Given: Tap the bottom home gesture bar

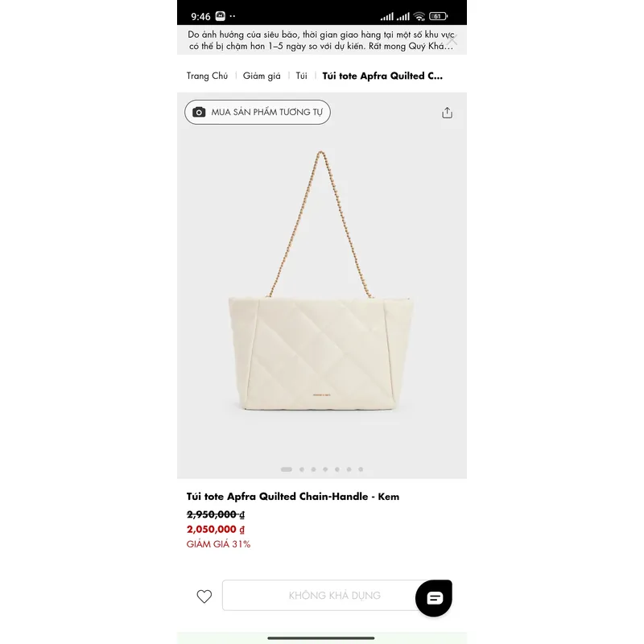Looking at the screenshot, I should click(321, 638).
